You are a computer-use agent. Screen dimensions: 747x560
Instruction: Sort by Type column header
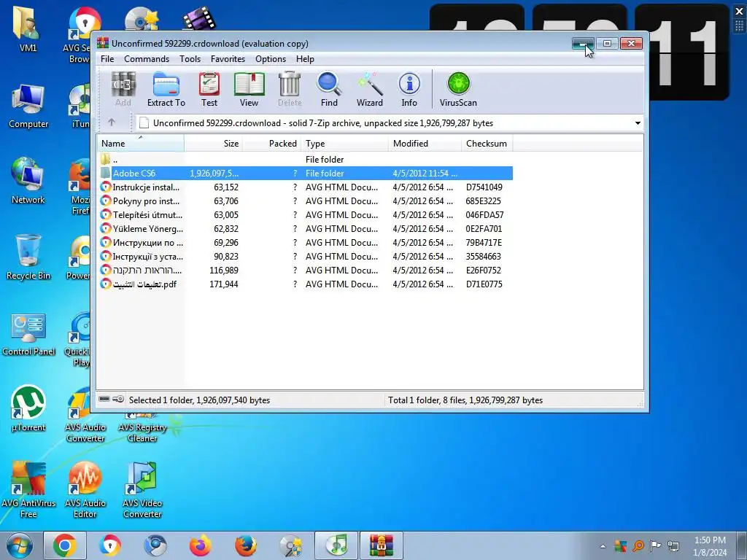point(345,144)
